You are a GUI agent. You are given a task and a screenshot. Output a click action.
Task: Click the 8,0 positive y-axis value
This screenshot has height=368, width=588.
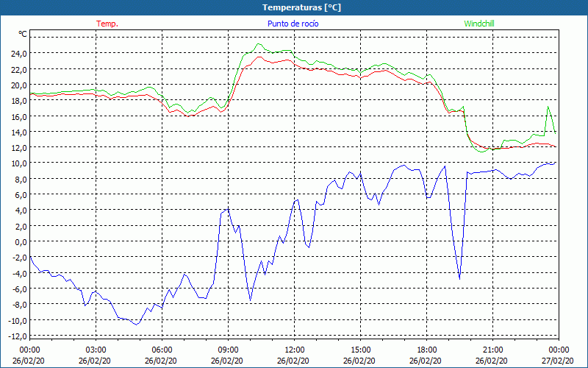(x=21, y=179)
